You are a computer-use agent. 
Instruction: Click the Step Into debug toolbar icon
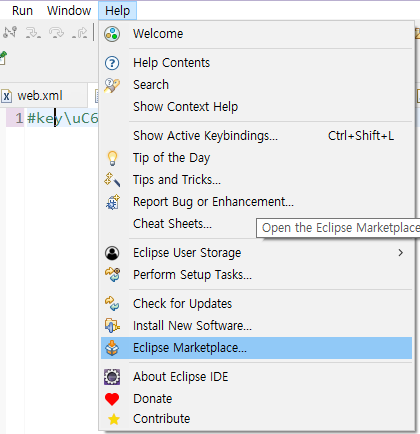pos(33,33)
